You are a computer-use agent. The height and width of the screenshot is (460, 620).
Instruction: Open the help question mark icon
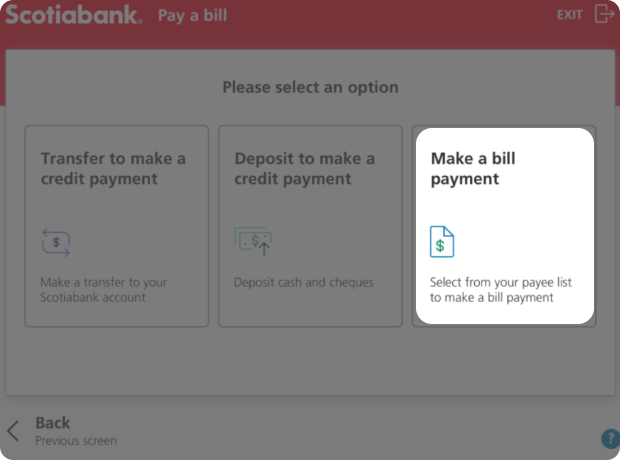coord(611,439)
